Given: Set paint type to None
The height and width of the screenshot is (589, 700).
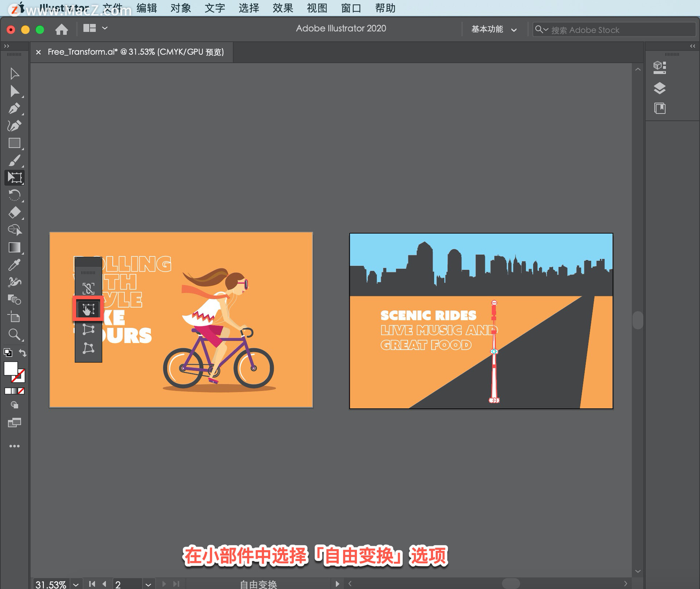Looking at the screenshot, I should pyautogui.click(x=21, y=391).
